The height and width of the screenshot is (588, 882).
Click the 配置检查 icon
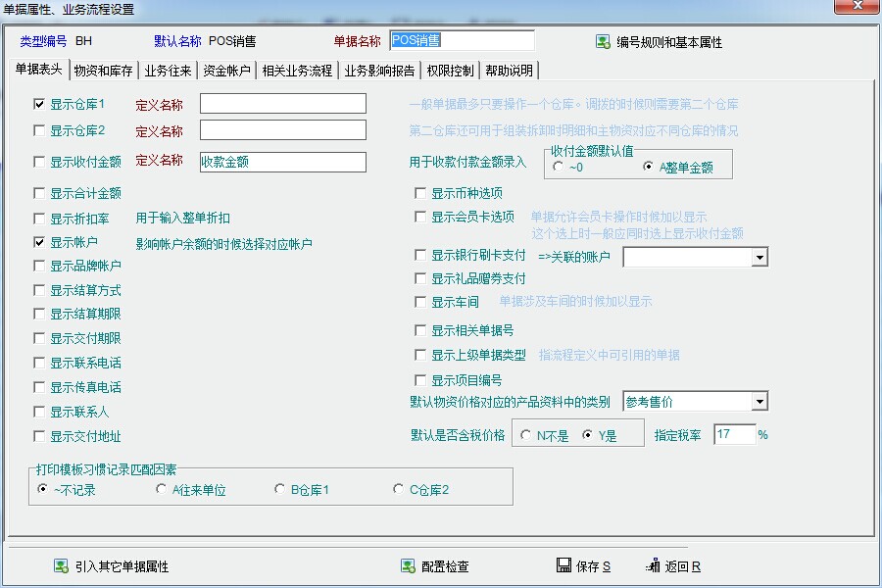[x=408, y=566]
